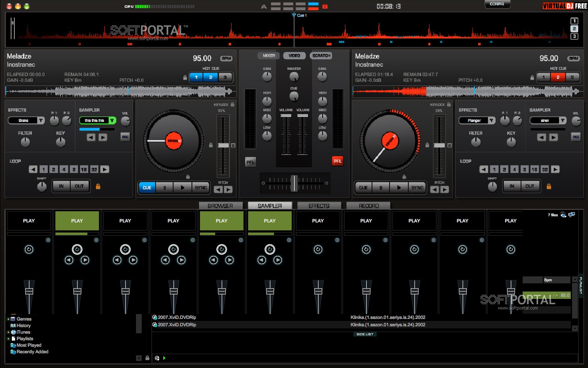This screenshot has width=588, height=368.
Task: Select waveform view 2 button
Action: point(574,29)
